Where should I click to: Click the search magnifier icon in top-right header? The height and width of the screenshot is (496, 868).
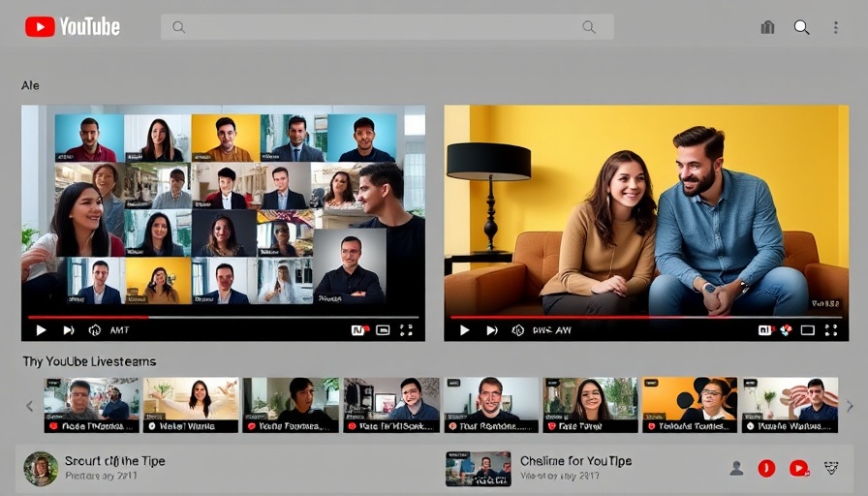(x=801, y=27)
